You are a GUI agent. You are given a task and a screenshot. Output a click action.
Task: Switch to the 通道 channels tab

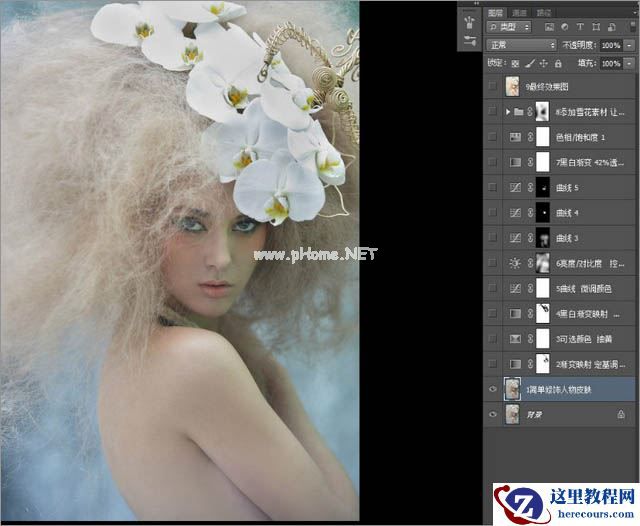(x=519, y=13)
